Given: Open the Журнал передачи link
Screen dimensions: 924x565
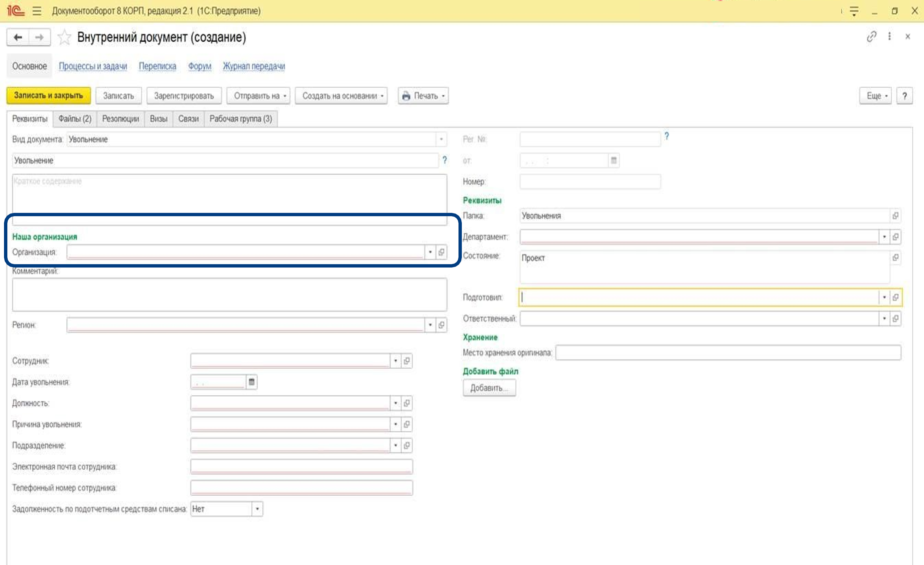Looking at the screenshot, I should [254, 66].
